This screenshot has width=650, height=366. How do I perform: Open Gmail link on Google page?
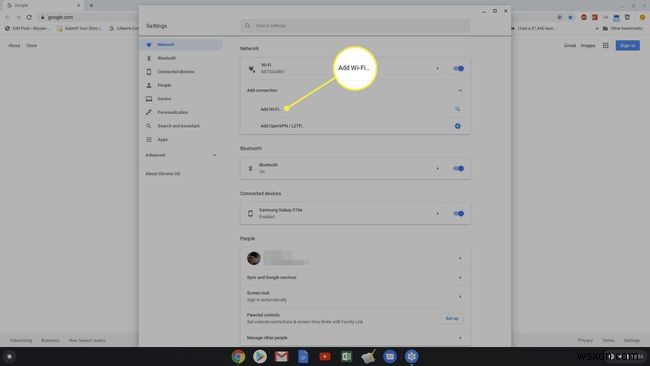point(570,46)
